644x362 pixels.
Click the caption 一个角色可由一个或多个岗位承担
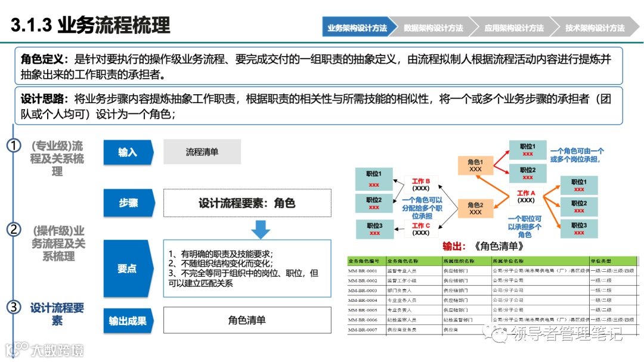pyautogui.click(x=577, y=155)
